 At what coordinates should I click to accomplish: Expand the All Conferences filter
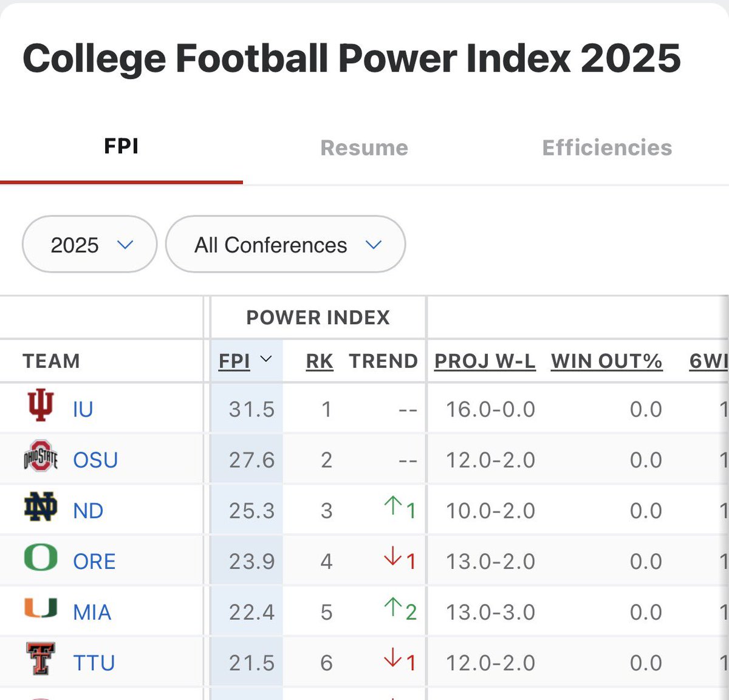point(286,245)
